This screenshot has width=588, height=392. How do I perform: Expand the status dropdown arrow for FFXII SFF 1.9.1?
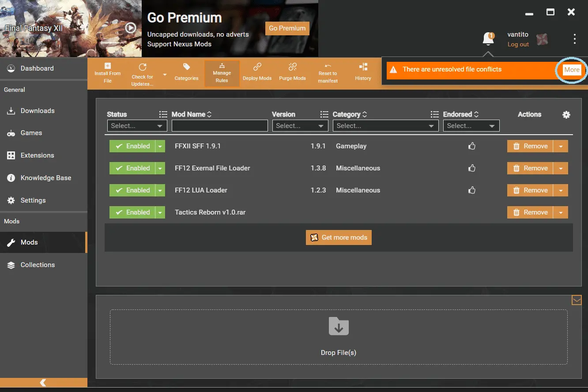[160, 146]
